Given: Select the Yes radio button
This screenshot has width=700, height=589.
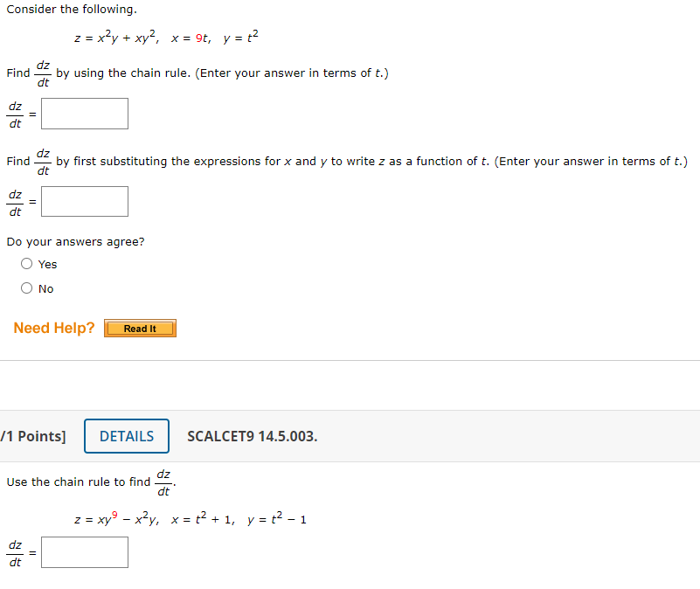Looking at the screenshot, I should 26,263.
